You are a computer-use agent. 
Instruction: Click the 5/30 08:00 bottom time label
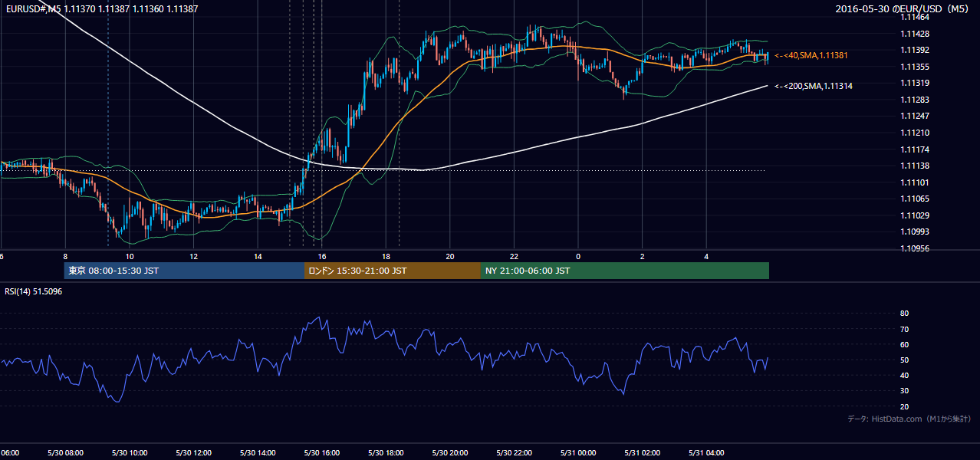[x=65, y=453]
